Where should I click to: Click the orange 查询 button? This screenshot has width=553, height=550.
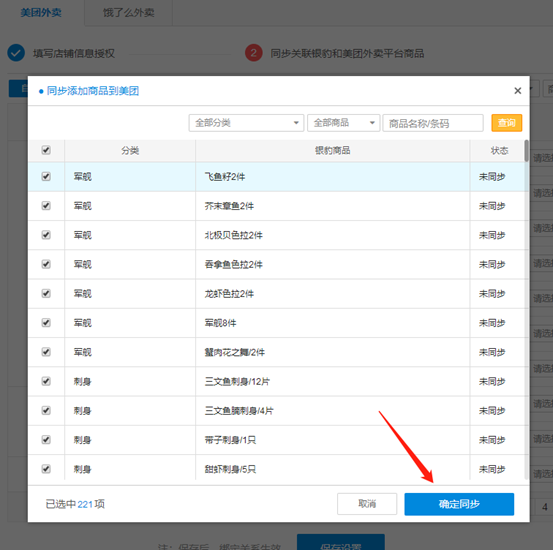click(506, 123)
